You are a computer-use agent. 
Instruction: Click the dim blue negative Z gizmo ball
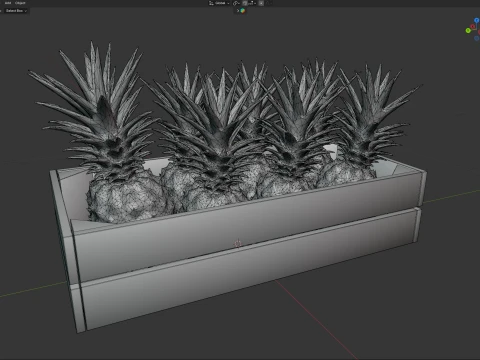pos(477,38)
